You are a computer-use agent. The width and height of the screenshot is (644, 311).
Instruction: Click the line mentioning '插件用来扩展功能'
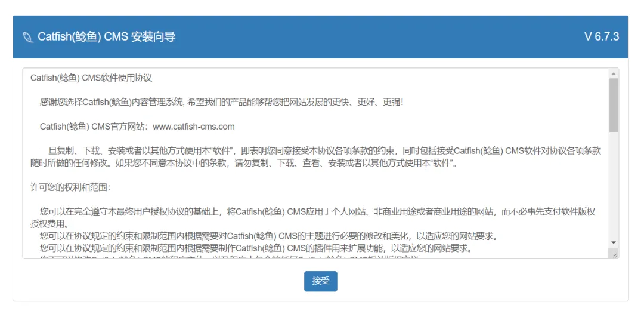coord(255,250)
